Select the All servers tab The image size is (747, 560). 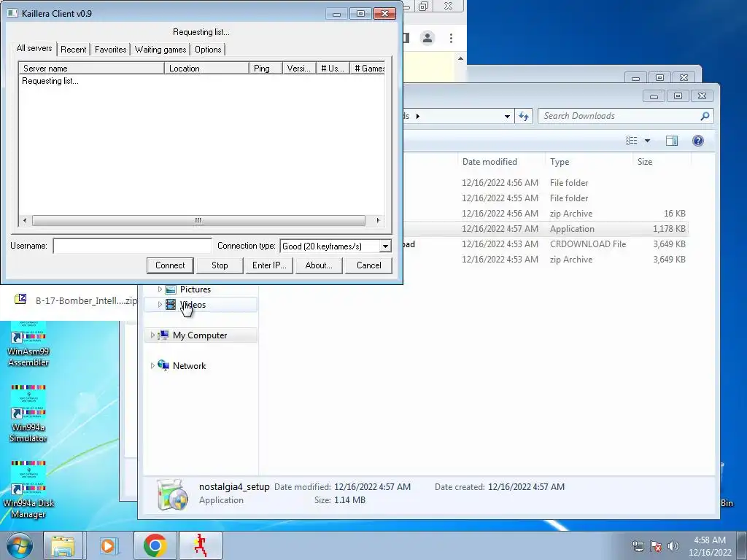click(x=34, y=48)
